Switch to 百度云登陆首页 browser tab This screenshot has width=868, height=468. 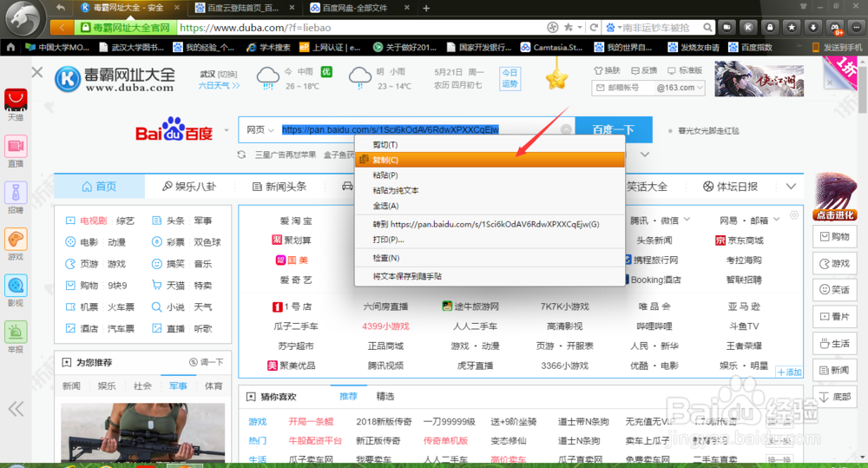click(x=244, y=8)
